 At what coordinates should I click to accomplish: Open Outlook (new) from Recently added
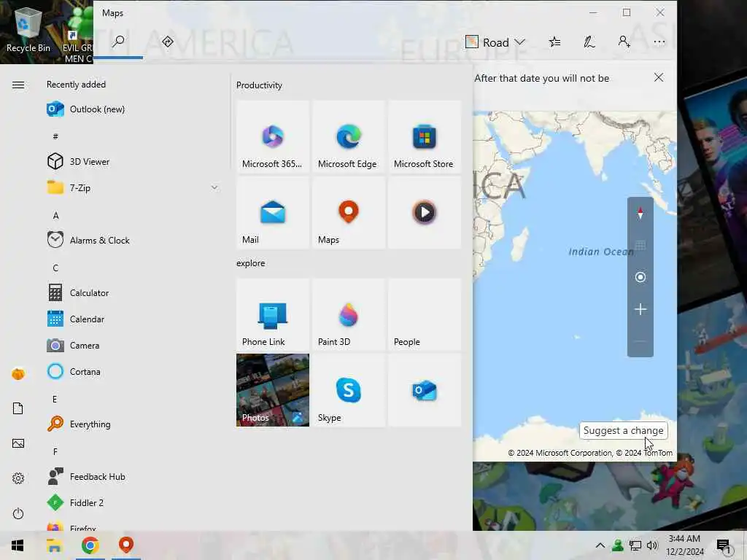pos(133,109)
